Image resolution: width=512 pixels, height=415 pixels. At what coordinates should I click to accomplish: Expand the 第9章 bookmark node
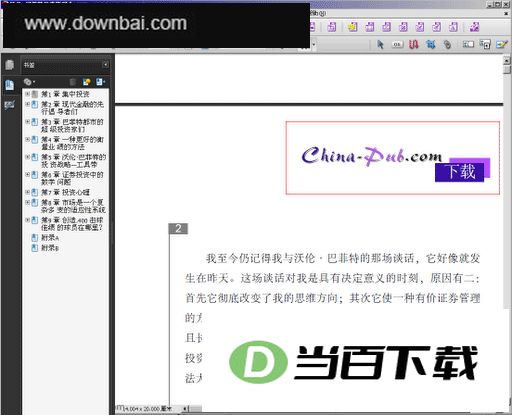[28, 220]
